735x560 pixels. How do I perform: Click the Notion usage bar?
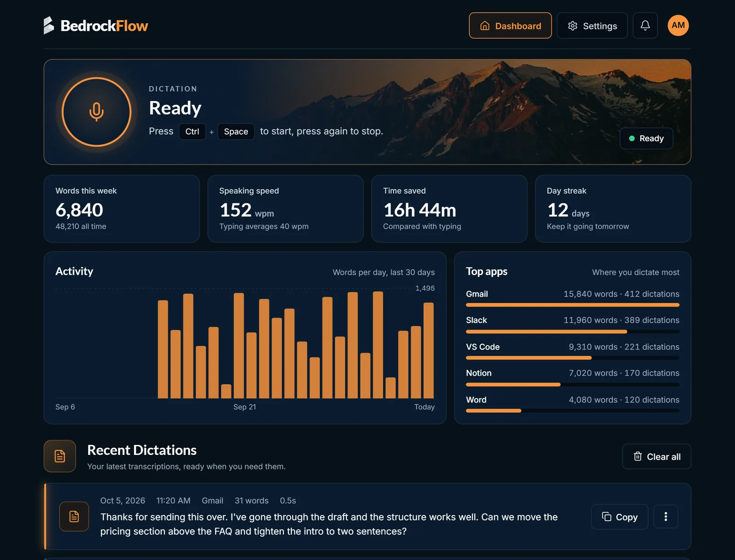[572, 384]
